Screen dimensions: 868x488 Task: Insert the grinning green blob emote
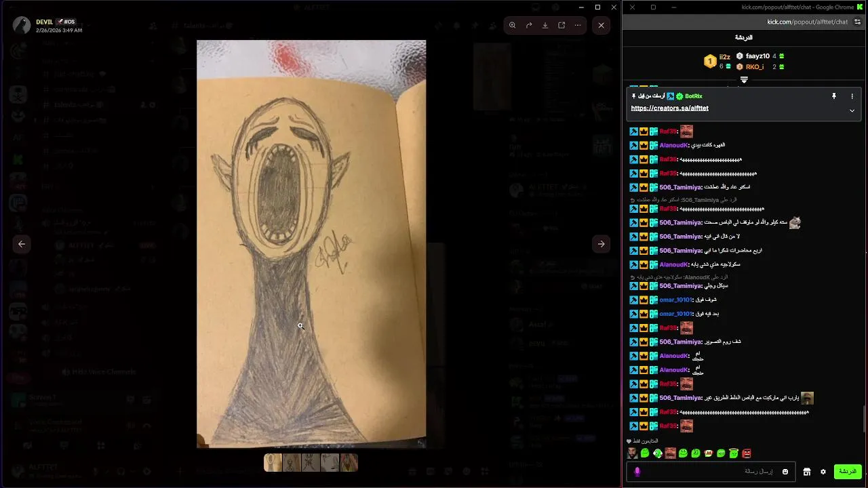pos(721,453)
